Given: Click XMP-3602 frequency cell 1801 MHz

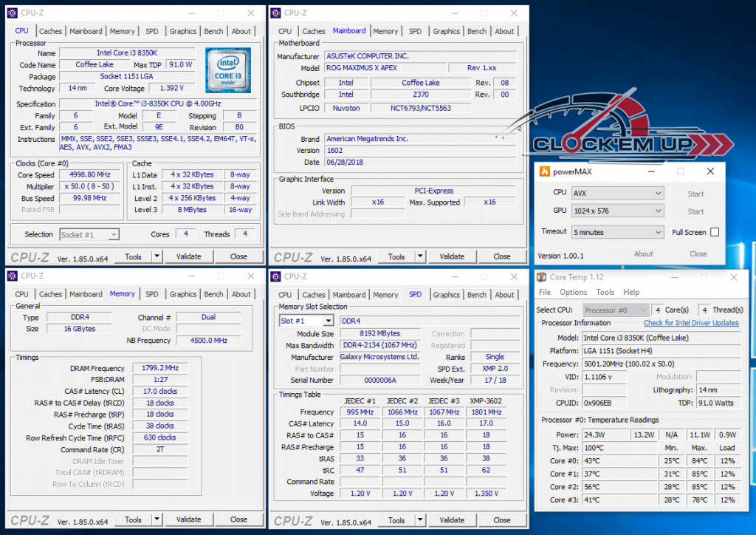Looking at the screenshot, I should pyautogui.click(x=486, y=412).
